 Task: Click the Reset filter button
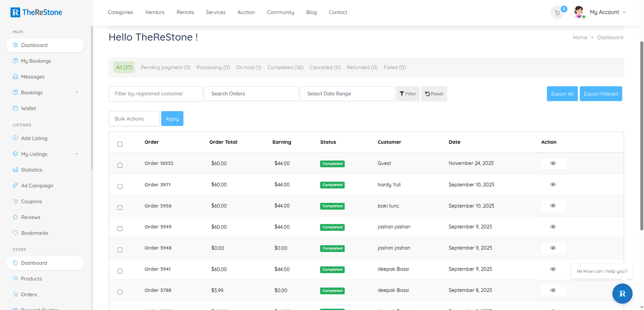point(434,94)
